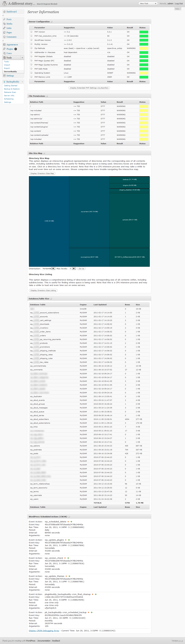The width and height of the screenshot is (185, 644).
Task: Open the Orientation horizontal dropdown
Action: (48, 269)
